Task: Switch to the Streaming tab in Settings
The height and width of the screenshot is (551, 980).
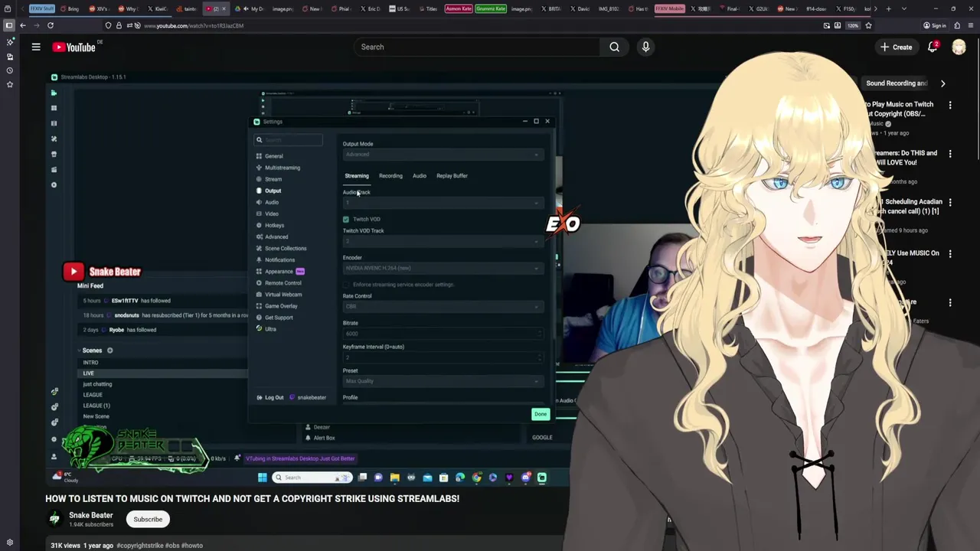Action: click(356, 176)
